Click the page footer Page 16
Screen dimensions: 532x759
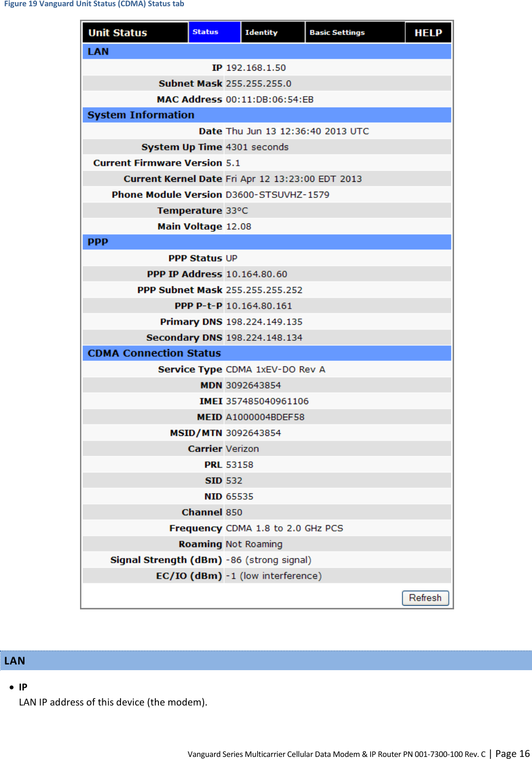click(512, 753)
